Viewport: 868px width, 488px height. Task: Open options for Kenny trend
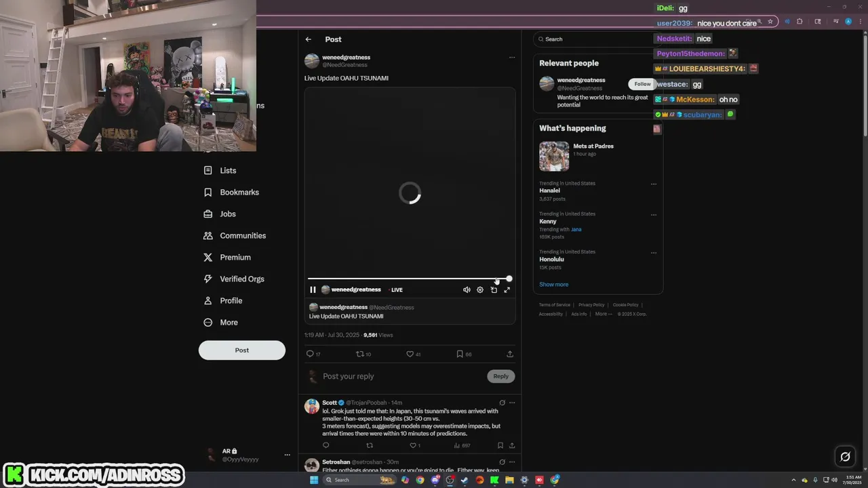[x=654, y=215]
